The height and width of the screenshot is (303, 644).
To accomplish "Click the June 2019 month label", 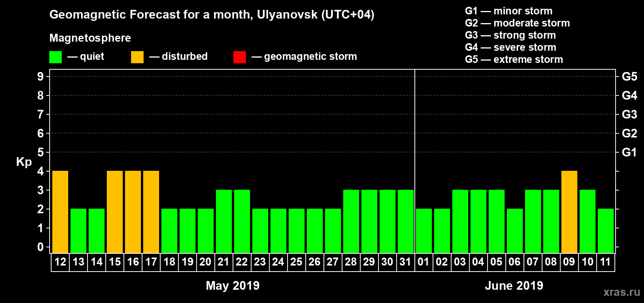I will pyautogui.click(x=514, y=286).
